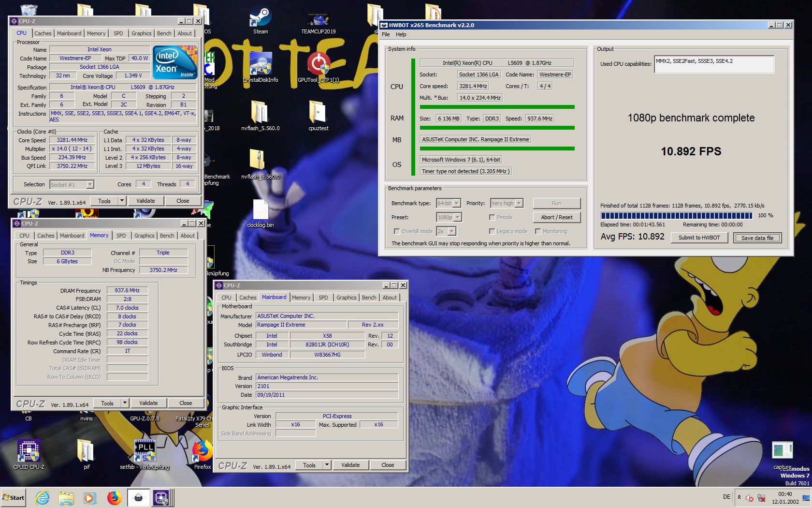This screenshot has height=508, width=812.
Task: Launch the setfsb shortcut icon
Action: tap(145, 453)
